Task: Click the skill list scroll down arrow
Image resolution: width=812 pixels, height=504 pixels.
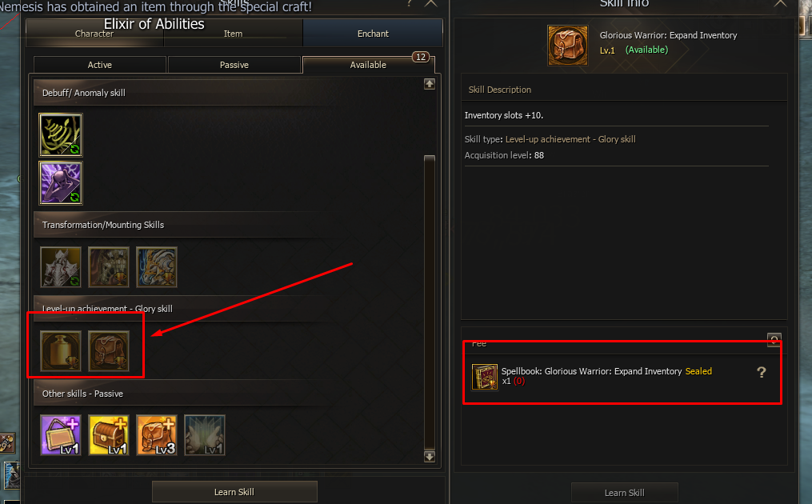Action: (x=430, y=456)
